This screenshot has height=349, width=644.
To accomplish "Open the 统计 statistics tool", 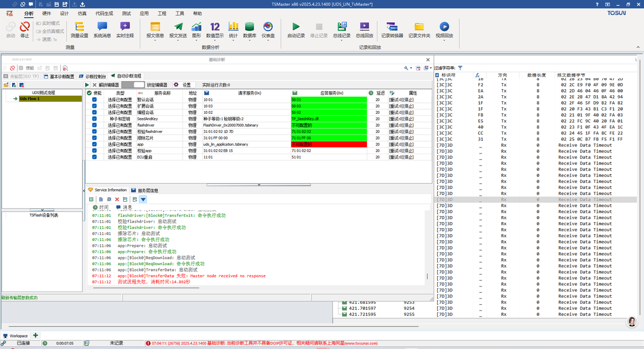I will (x=233, y=30).
